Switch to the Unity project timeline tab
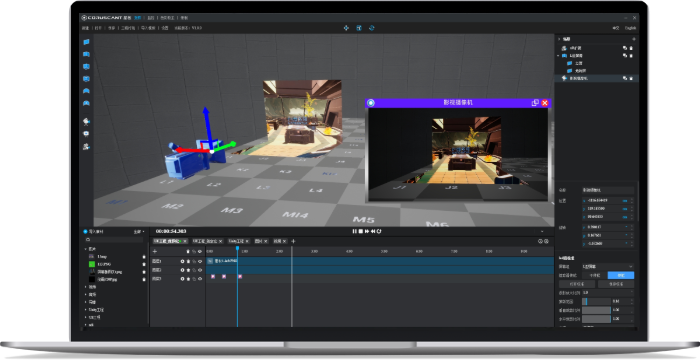This screenshot has width=700, height=360. tap(239, 241)
